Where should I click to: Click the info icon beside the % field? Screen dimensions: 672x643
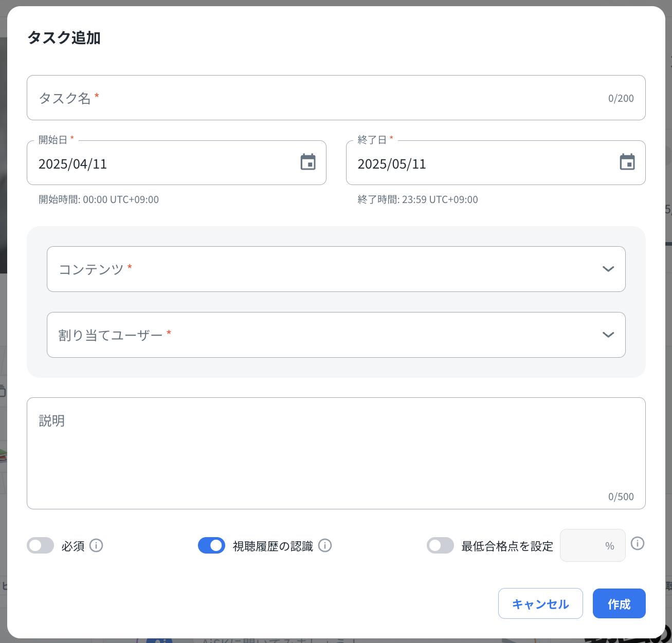click(637, 543)
